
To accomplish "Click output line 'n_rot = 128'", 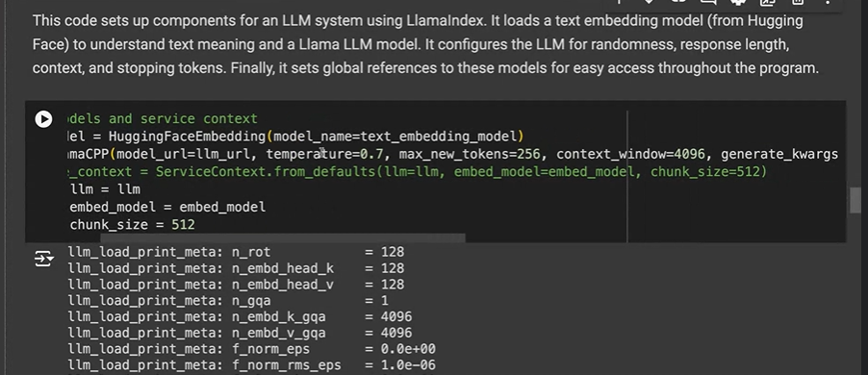I will pos(237,252).
